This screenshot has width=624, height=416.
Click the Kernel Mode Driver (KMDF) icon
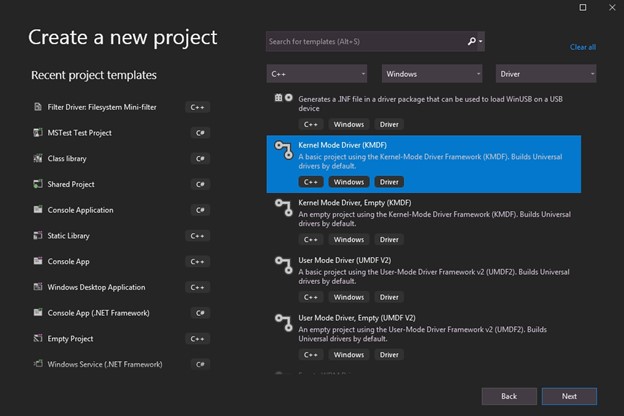click(x=284, y=150)
